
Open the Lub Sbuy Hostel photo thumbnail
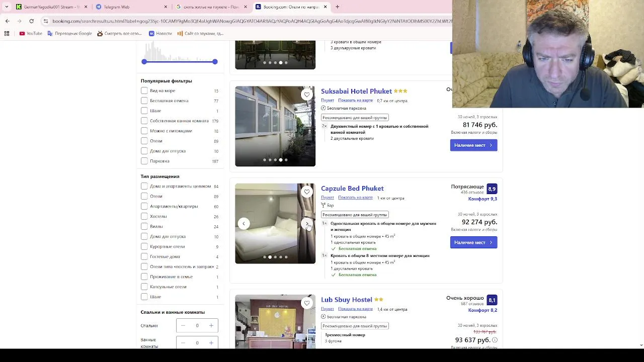[x=275, y=322]
